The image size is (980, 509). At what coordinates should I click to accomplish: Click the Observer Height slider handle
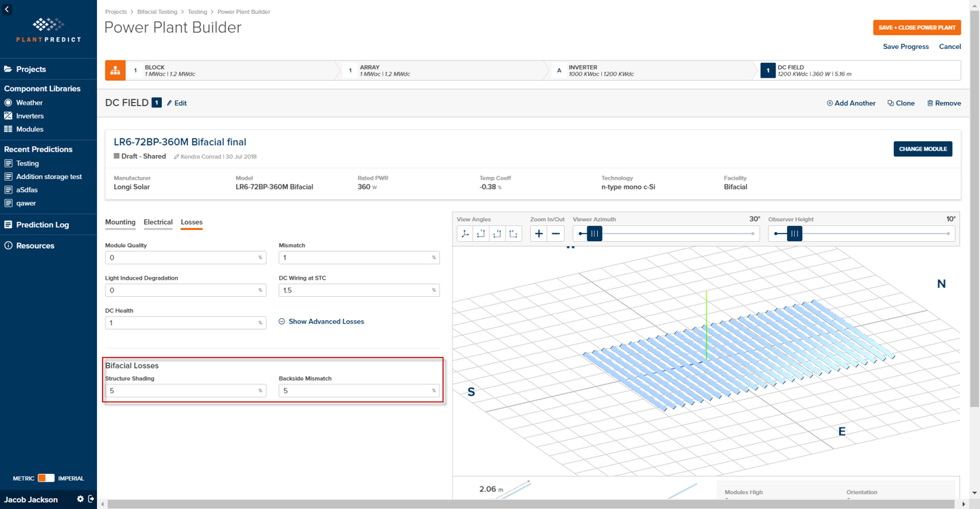(795, 233)
